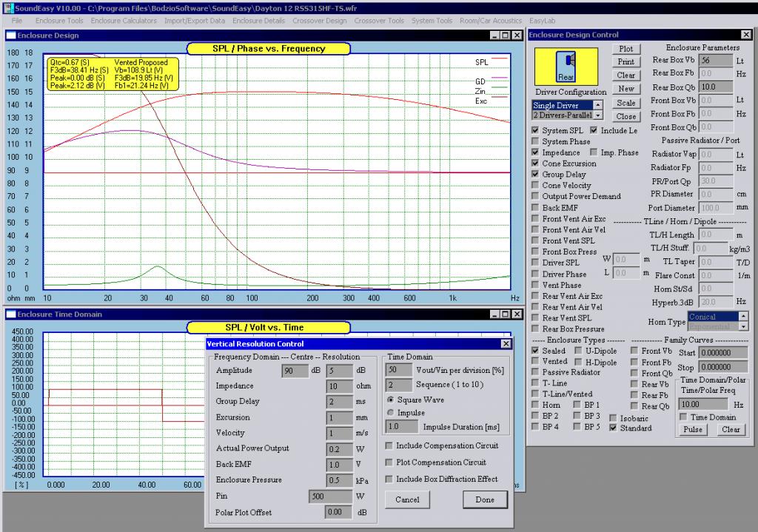Click the Family Curves Start field
This screenshot has height=532, width=758.
click(x=723, y=353)
